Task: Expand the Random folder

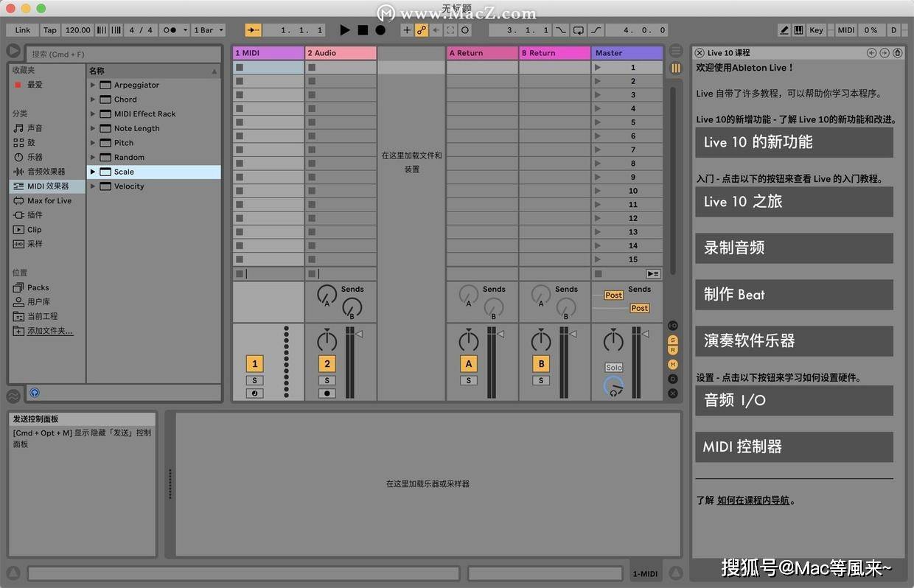Action: (93, 157)
